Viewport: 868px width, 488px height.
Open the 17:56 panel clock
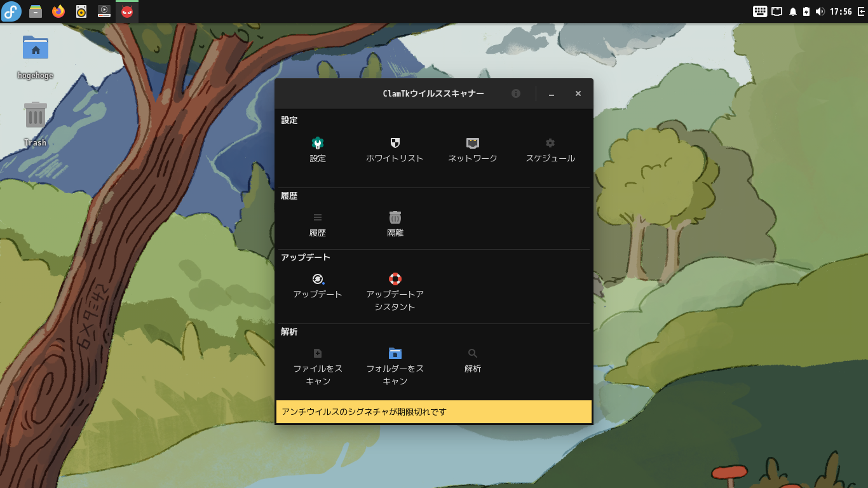841,11
